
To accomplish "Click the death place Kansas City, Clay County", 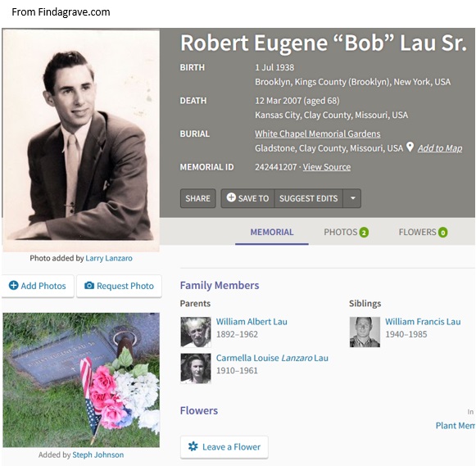I will click(332, 115).
